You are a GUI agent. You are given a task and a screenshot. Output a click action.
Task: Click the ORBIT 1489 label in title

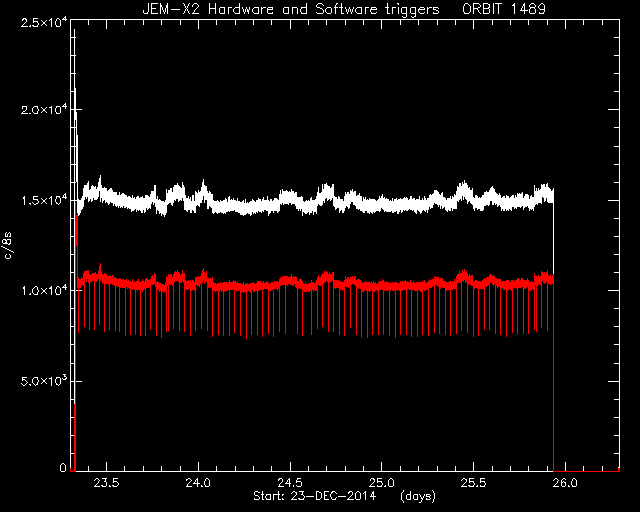point(504,9)
